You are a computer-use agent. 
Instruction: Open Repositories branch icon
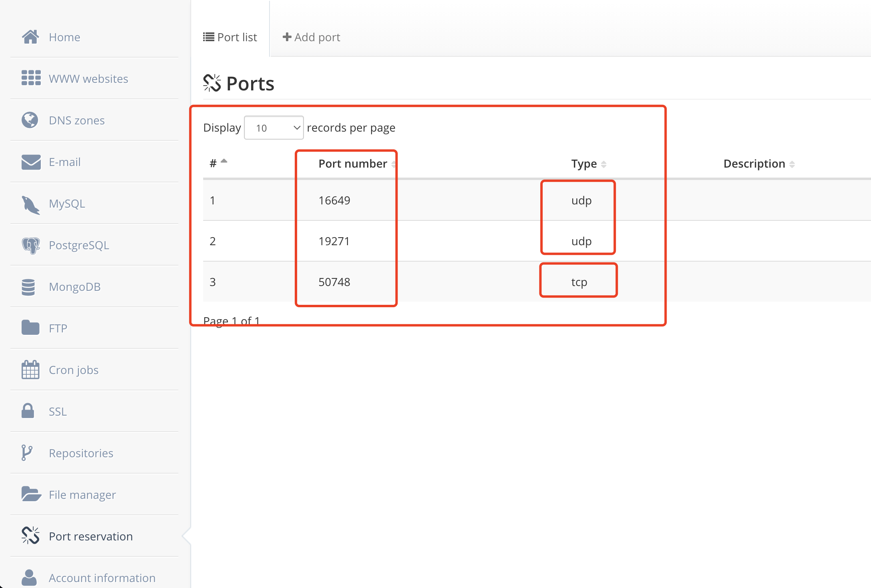[27, 453]
